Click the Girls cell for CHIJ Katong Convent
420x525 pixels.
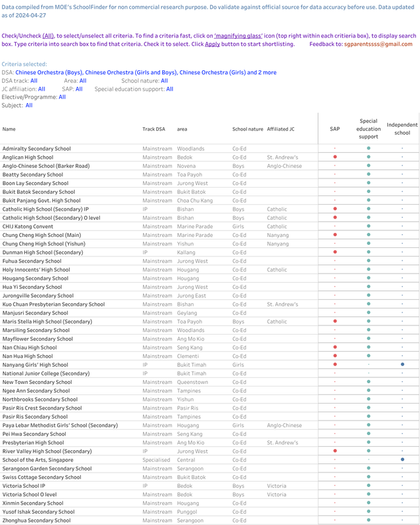coord(238,226)
